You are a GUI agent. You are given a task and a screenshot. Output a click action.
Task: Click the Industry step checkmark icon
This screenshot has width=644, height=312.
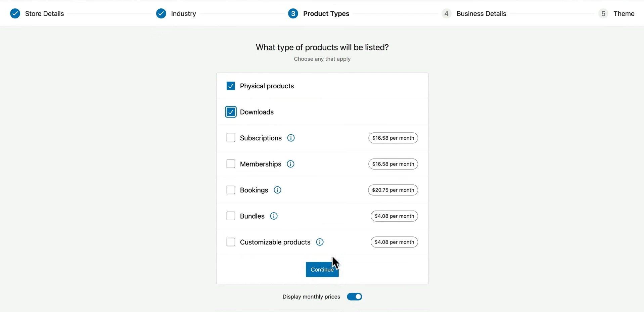[x=161, y=14]
